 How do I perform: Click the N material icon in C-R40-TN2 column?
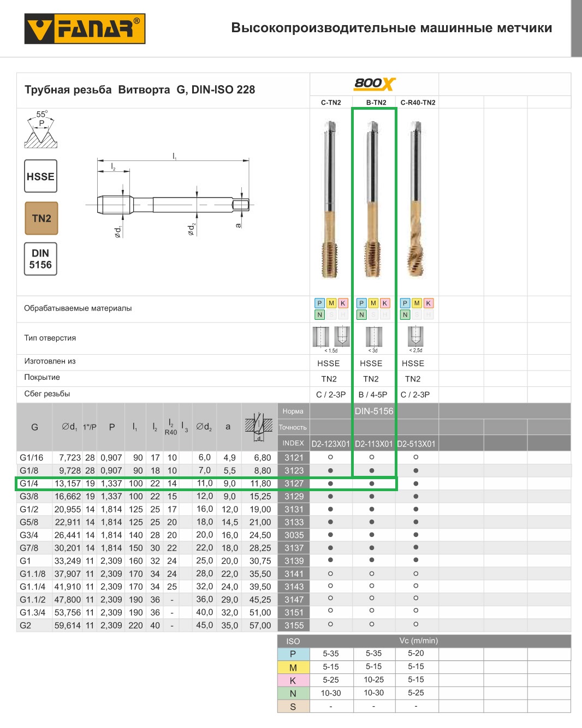[405, 314]
